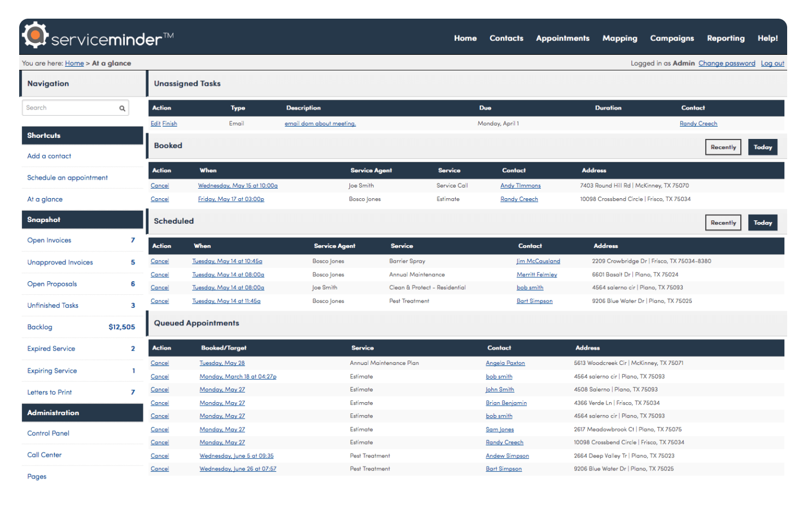Viewport: 812px width, 505px height.
Task: Open Tuesday May 14 at 11:45a appointment
Action: [226, 301]
